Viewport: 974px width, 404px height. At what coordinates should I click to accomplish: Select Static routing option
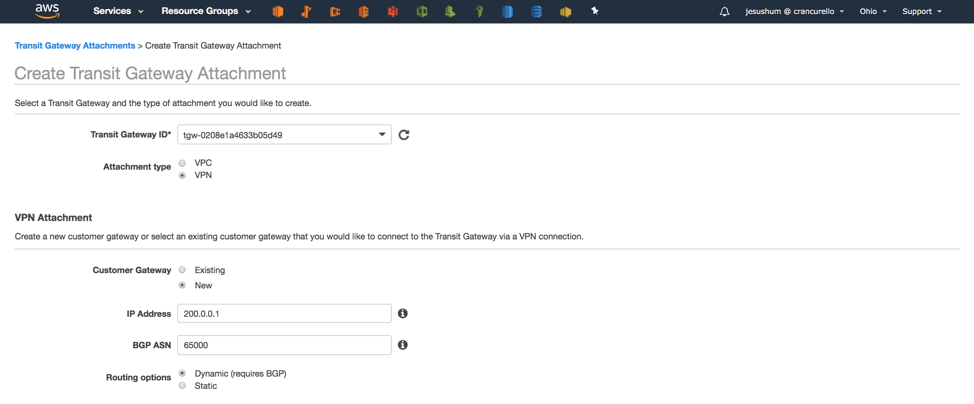[182, 386]
